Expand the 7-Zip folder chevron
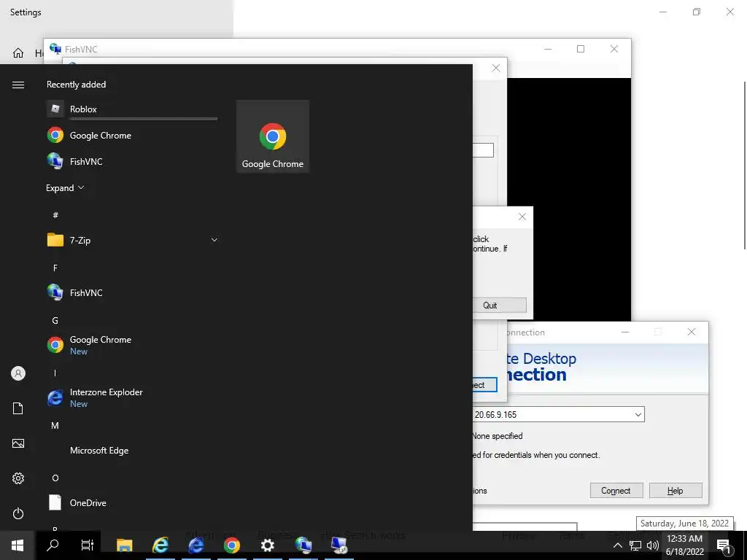The image size is (747, 560). (214, 240)
